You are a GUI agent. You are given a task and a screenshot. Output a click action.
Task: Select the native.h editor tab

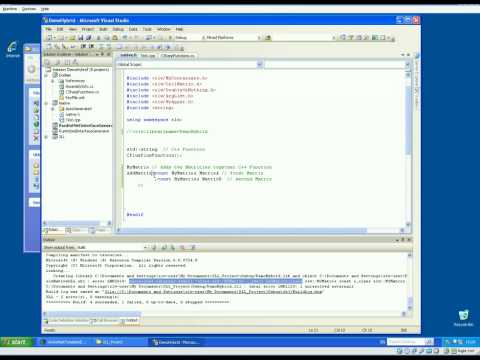[128, 55]
